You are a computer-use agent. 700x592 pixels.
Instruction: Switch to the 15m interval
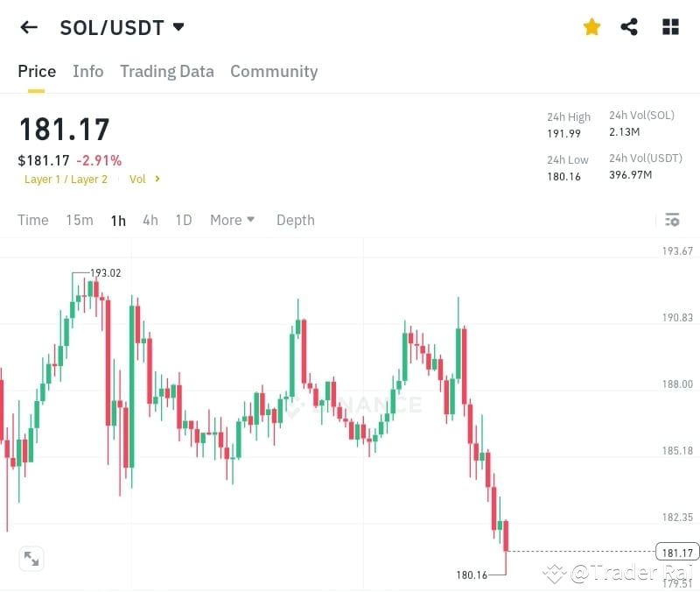click(79, 220)
